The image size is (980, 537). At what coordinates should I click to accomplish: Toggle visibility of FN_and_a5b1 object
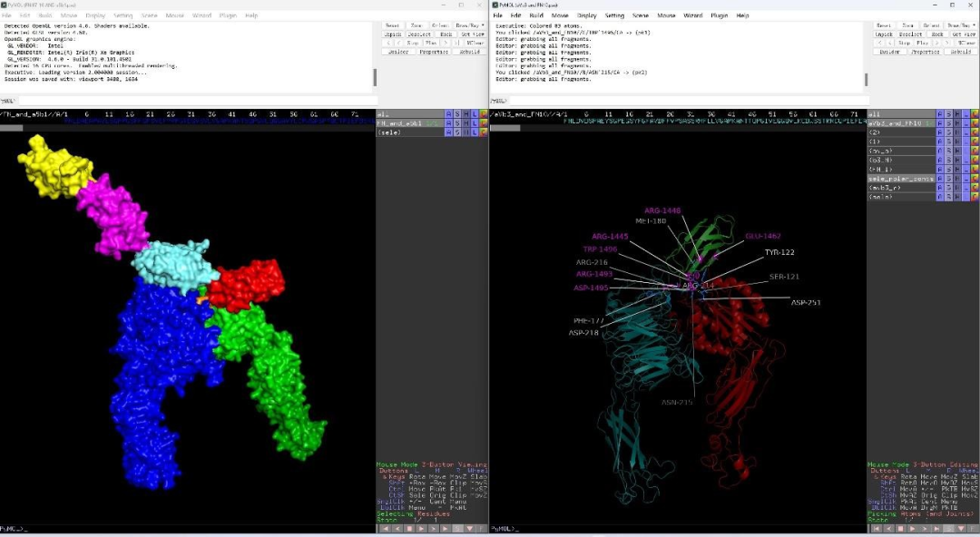409,123
